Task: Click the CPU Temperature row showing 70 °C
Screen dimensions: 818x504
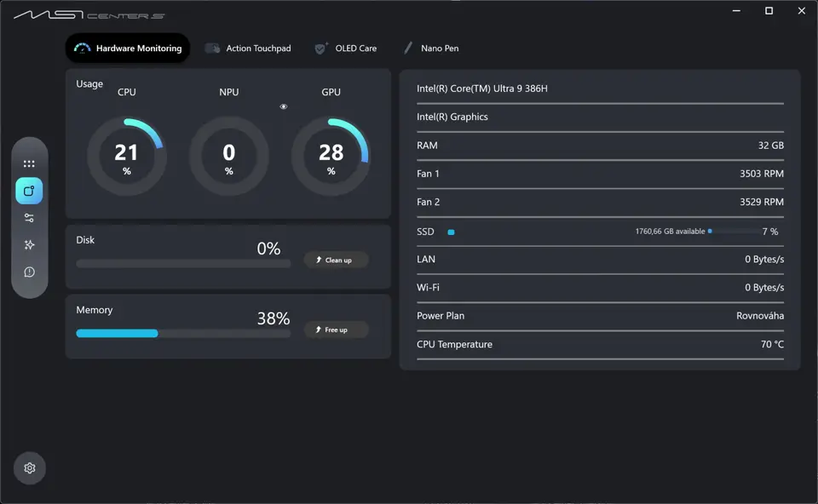Action: tap(600, 344)
